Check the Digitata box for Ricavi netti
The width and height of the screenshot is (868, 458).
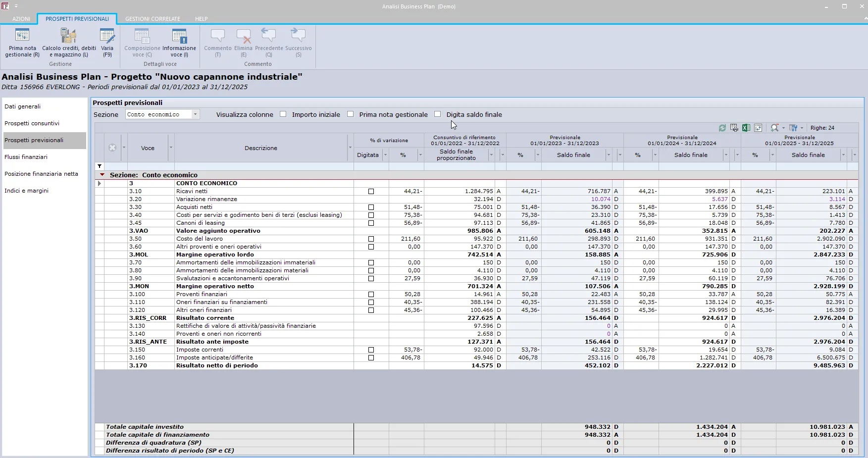click(371, 191)
